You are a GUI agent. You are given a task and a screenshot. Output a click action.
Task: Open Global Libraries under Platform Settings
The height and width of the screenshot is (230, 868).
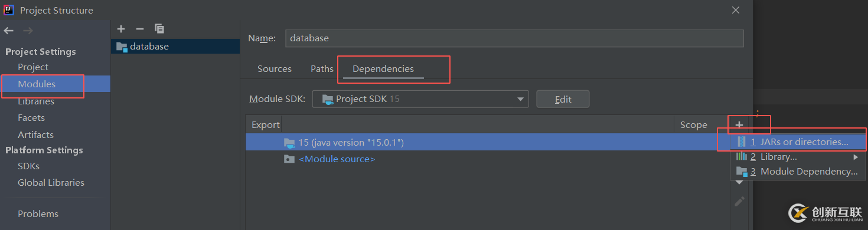point(51,183)
